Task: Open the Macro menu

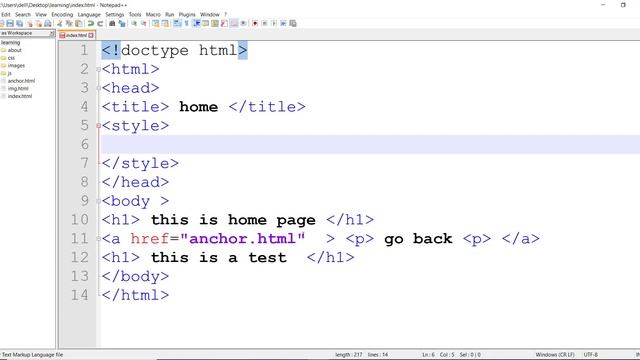Action: tap(153, 14)
